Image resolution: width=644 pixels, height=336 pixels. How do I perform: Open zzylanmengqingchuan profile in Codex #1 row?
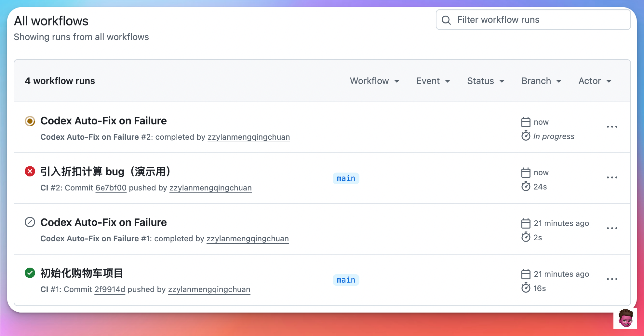[x=248, y=239]
